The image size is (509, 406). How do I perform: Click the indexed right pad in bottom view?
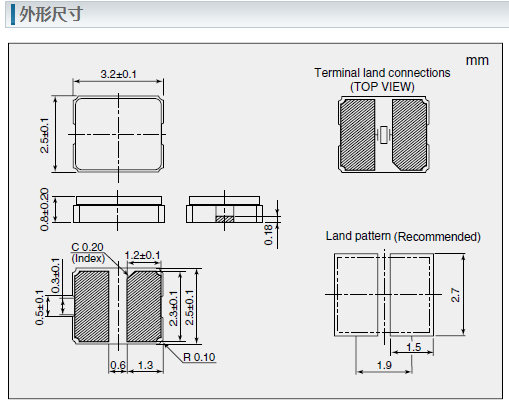(x=144, y=306)
